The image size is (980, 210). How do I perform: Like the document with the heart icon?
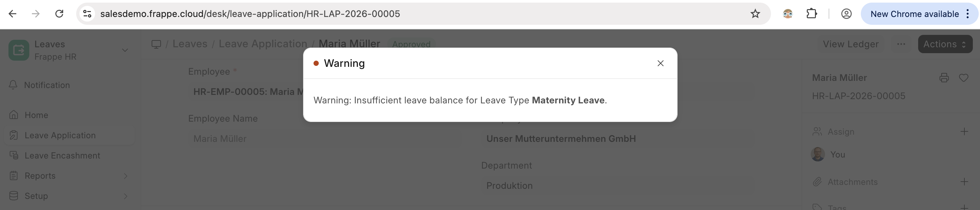[x=964, y=78]
